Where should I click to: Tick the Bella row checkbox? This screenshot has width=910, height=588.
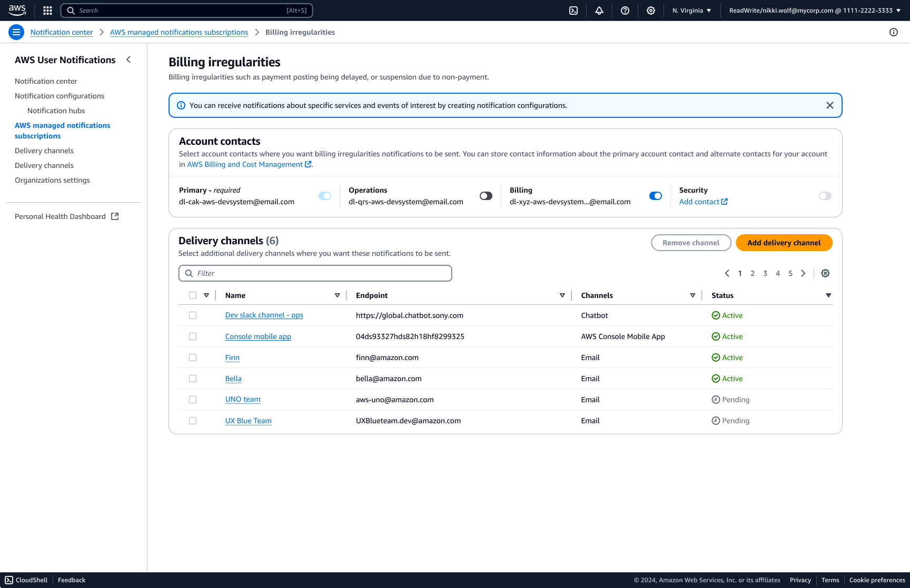(x=193, y=378)
